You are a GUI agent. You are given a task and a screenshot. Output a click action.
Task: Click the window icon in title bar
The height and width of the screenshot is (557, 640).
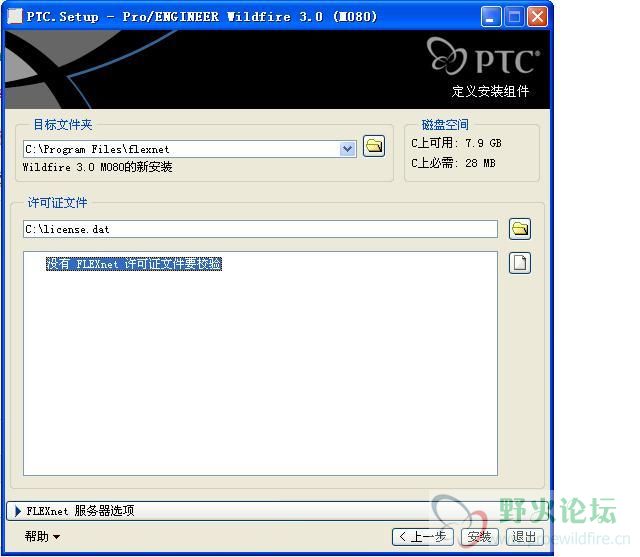pos(15,16)
